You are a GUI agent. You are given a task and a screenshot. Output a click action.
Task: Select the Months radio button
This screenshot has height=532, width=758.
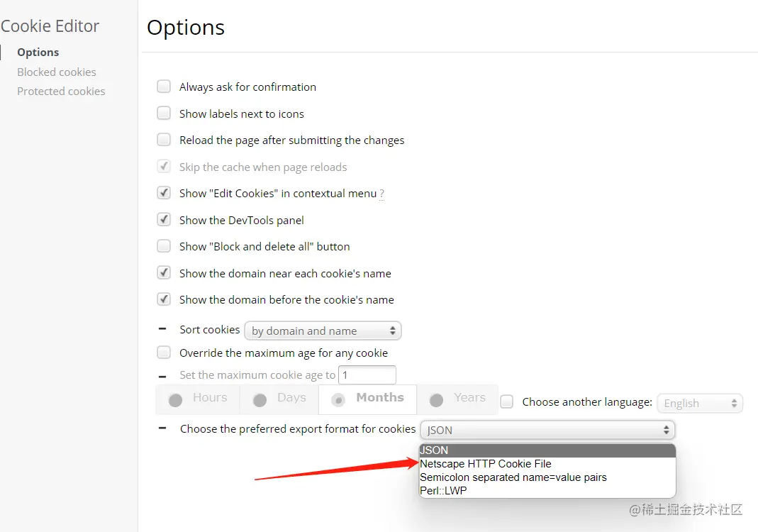pyautogui.click(x=338, y=400)
